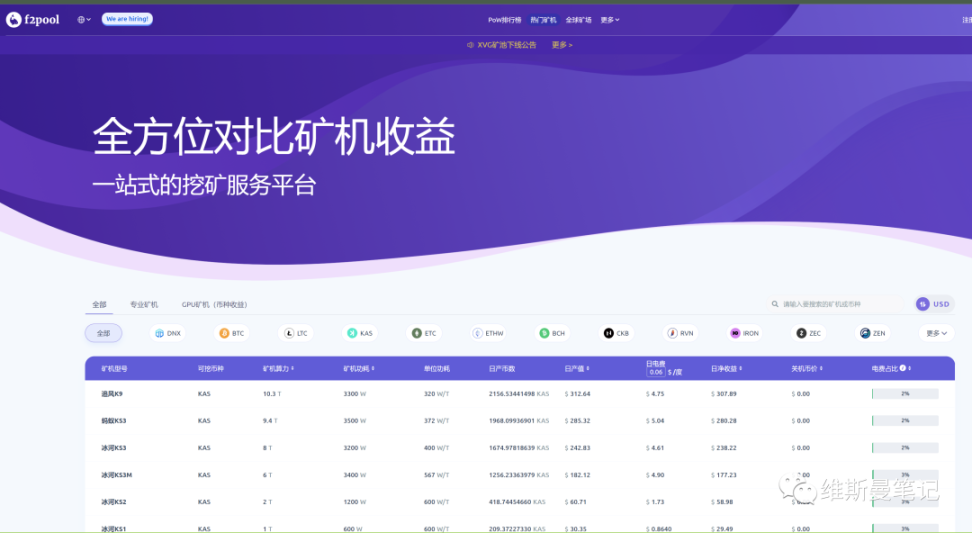Pick the CKB coin filter
Screen dimensions: 972x533
point(616,333)
